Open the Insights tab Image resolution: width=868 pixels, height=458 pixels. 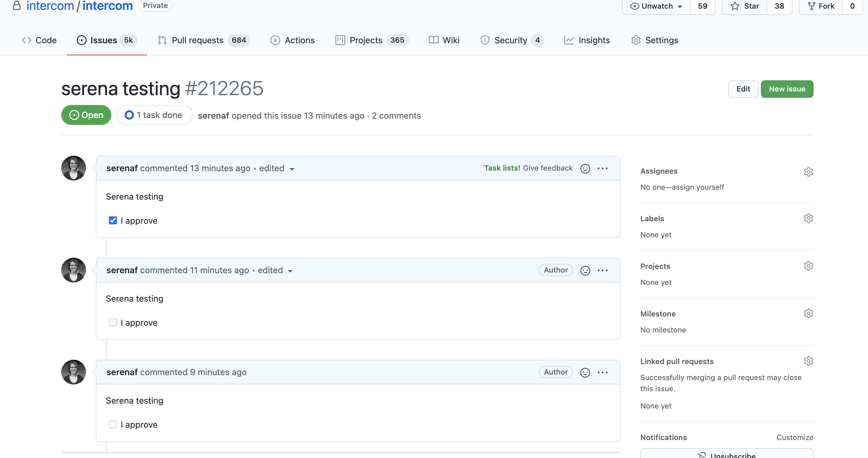point(587,40)
